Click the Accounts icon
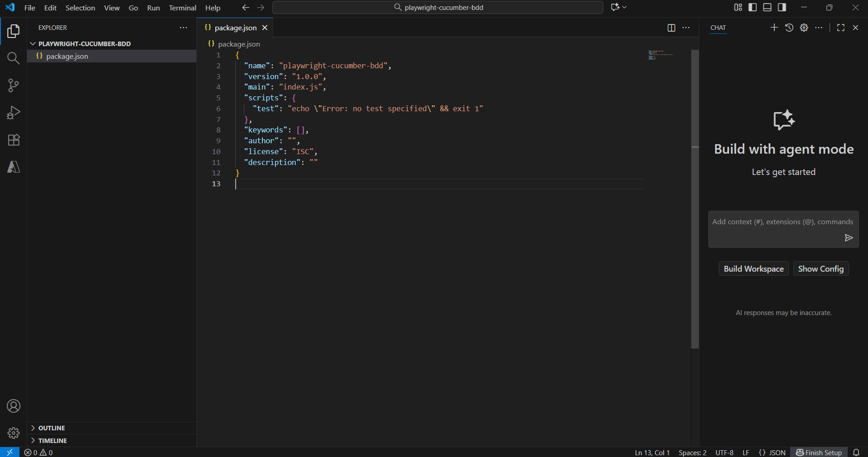The image size is (868, 457). [x=13, y=406]
